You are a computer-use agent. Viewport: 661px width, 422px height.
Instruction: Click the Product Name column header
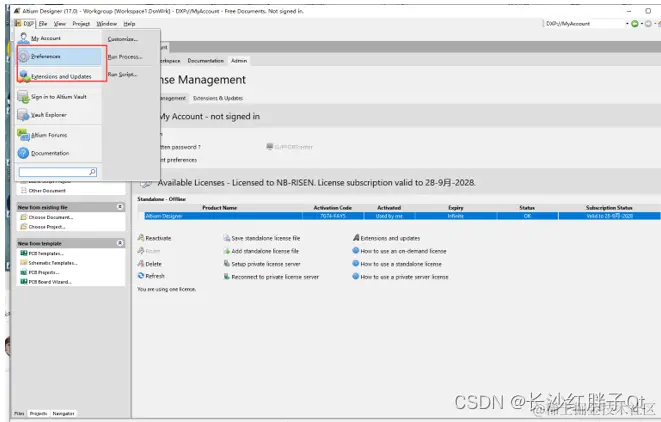click(219, 207)
